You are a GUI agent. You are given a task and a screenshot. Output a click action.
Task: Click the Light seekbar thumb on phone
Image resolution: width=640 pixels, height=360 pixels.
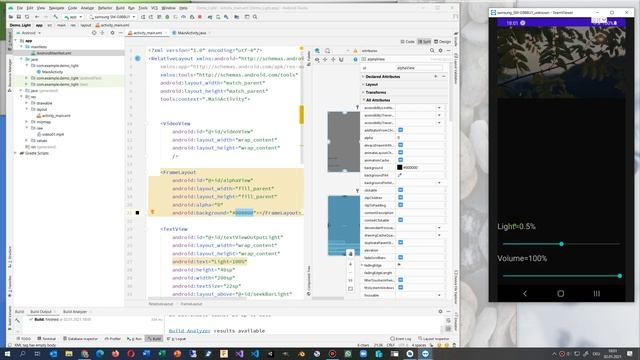click(562, 244)
